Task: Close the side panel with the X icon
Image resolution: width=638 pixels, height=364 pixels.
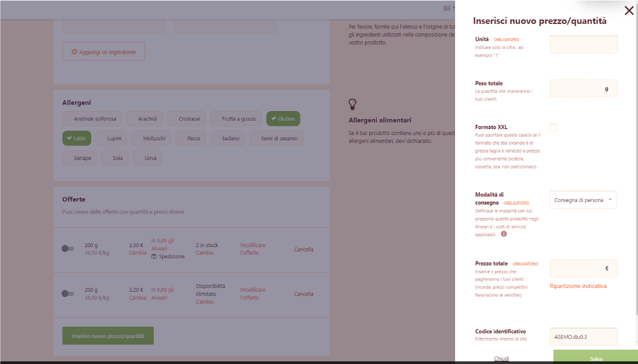Action: pyautogui.click(x=629, y=11)
